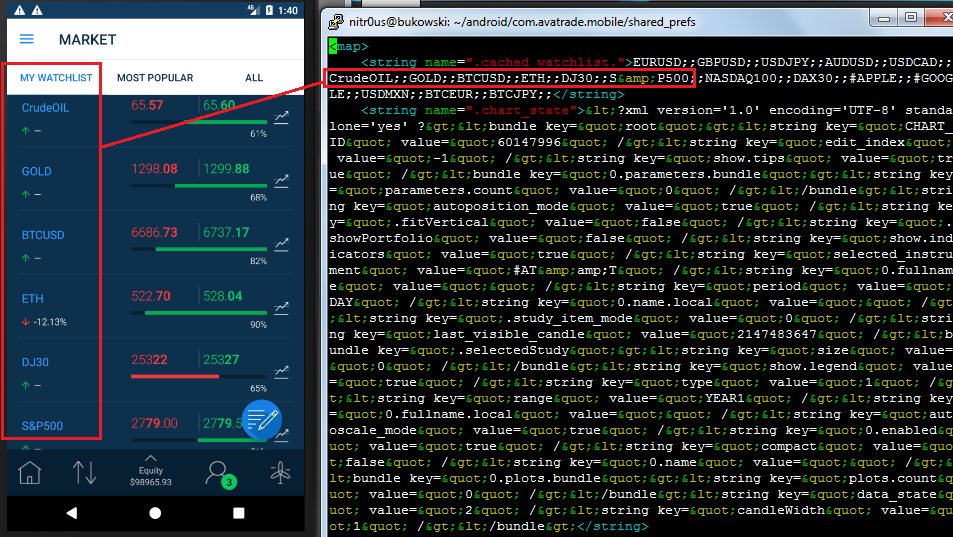Open chart icon for BTCUSD row

281,244
